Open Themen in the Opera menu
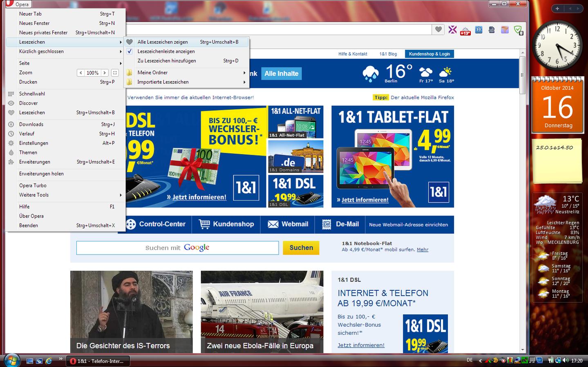This screenshot has width=588, height=367. pos(65,152)
